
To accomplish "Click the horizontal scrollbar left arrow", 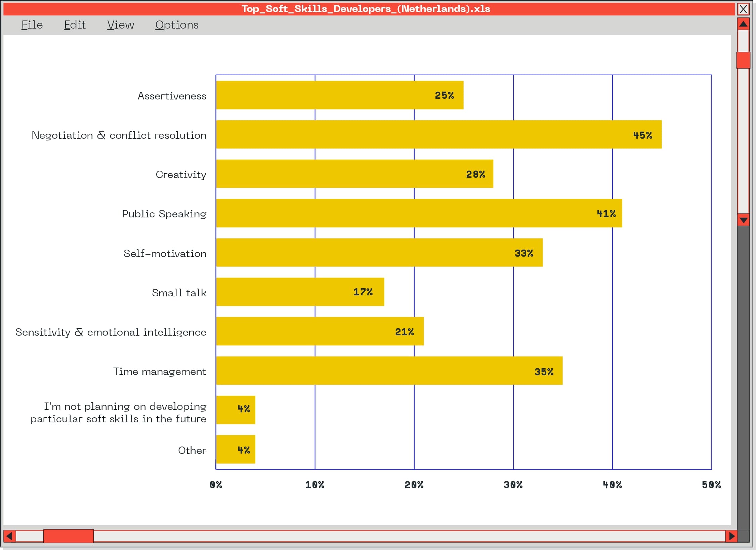I will click(9, 536).
